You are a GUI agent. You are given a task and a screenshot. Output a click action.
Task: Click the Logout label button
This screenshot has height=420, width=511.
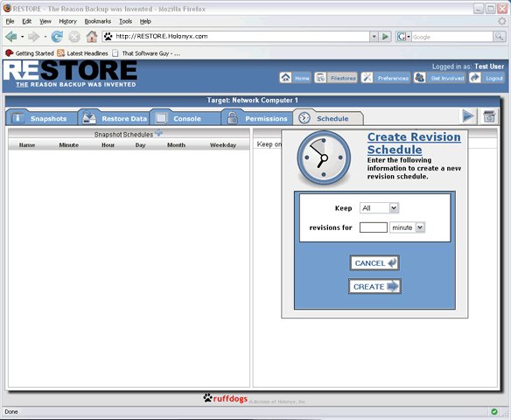point(494,78)
